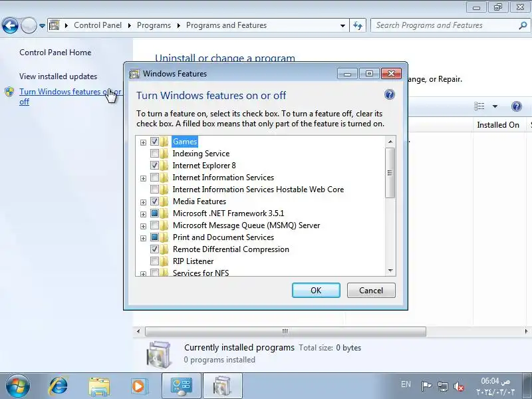Screen dimensions: 532x399
Task: Click the Windows Features title bar icon
Action: pos(135,74)
